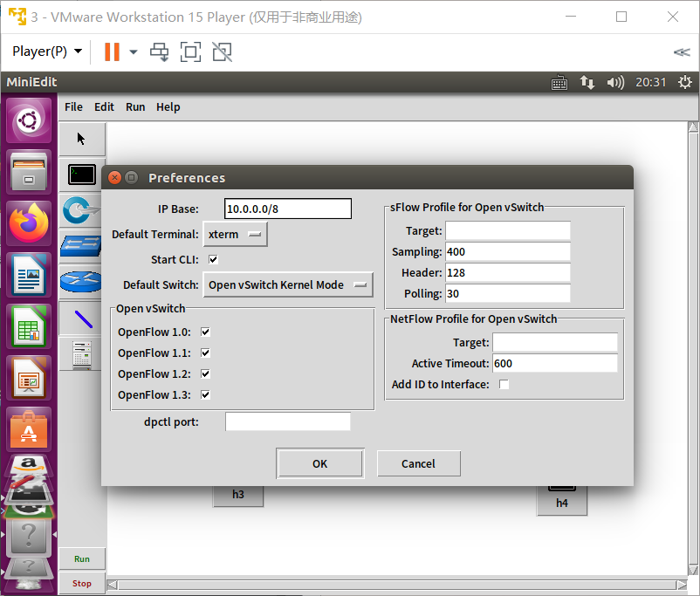Image resolution: width=700 pixels, height=596 pixels.
Task: Click the sFlow Target input field
Action: tap(508, 231)
